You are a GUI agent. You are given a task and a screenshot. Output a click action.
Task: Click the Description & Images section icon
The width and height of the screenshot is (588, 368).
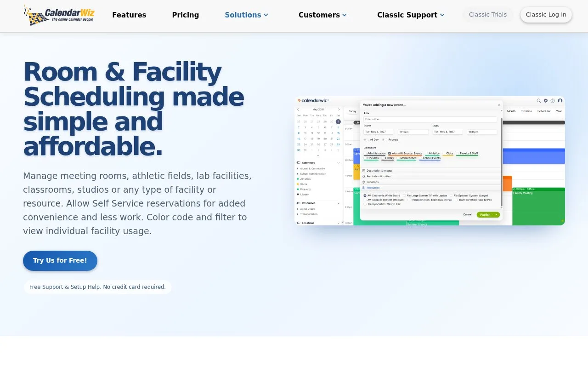tap(364, 171)
